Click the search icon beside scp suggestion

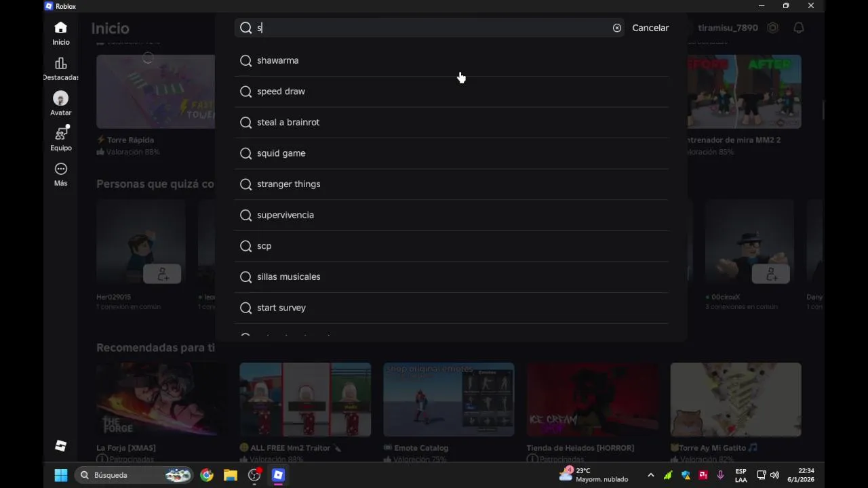246,246
